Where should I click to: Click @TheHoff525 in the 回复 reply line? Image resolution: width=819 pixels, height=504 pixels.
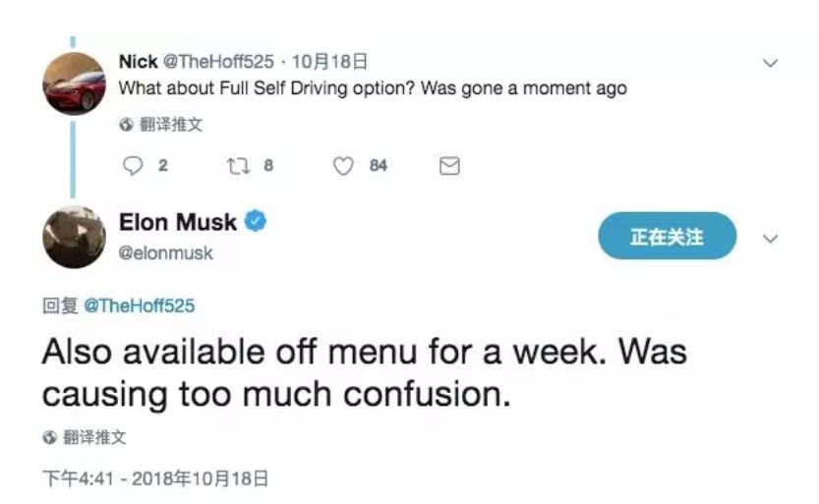point(139,307)
